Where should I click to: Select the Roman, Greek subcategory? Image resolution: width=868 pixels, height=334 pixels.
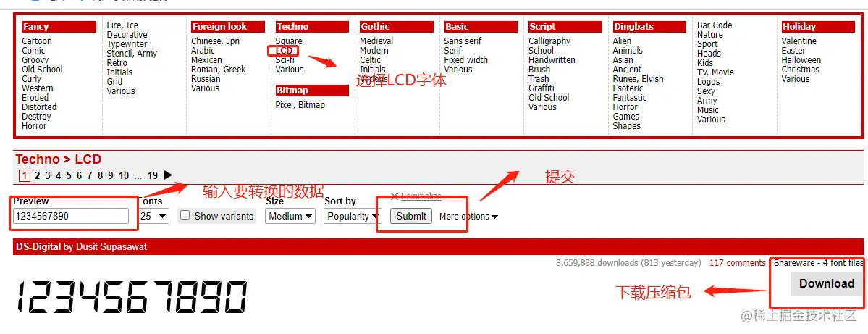click(x=218, y=70)
